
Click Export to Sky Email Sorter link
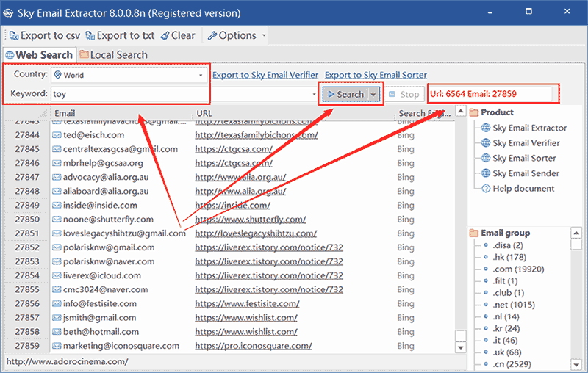(376, 75)
